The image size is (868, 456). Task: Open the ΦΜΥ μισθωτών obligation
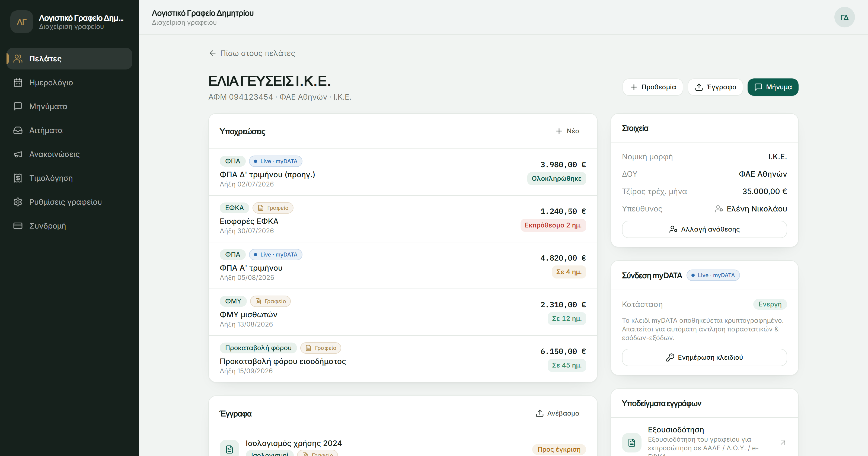pos(403,312)
